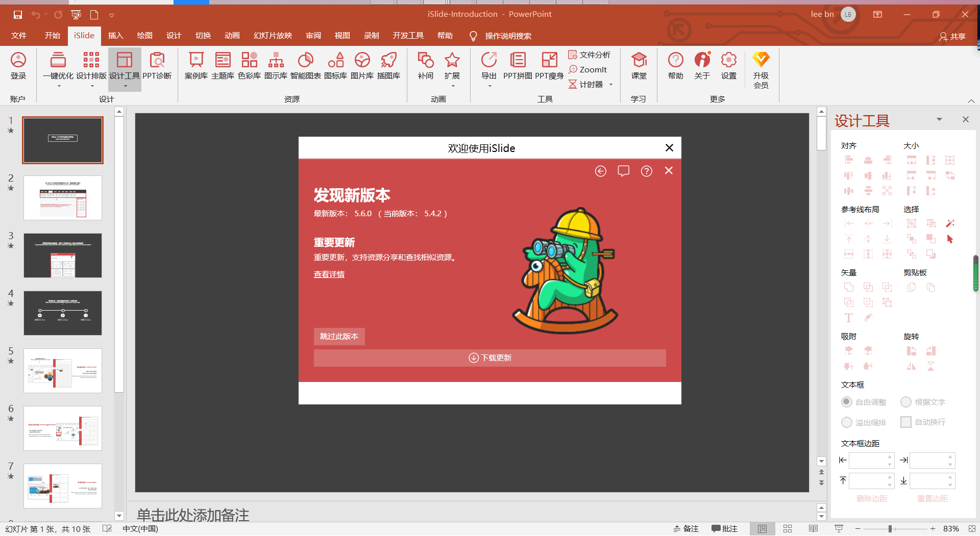Open the 文件 menu tab
Viewport: 980px width, 536px height.
tap(19, 36)
